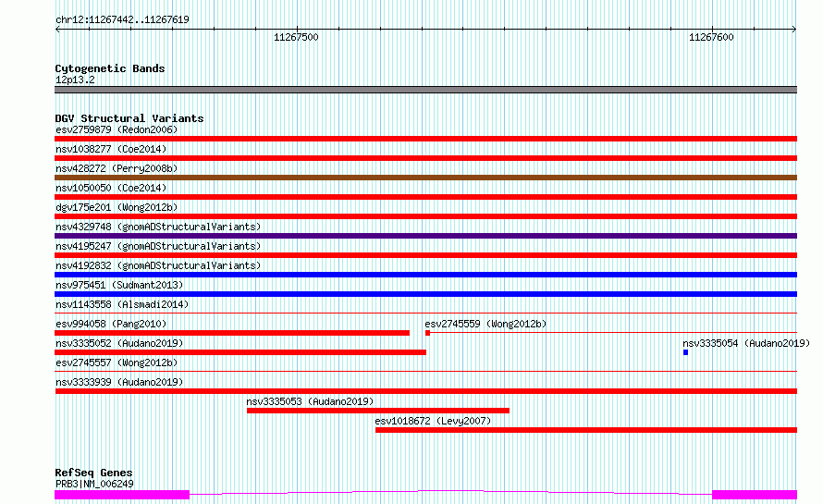Click the 11267600 ruler coordinate
Screen dimensions: 823x504
pos(711,37)
